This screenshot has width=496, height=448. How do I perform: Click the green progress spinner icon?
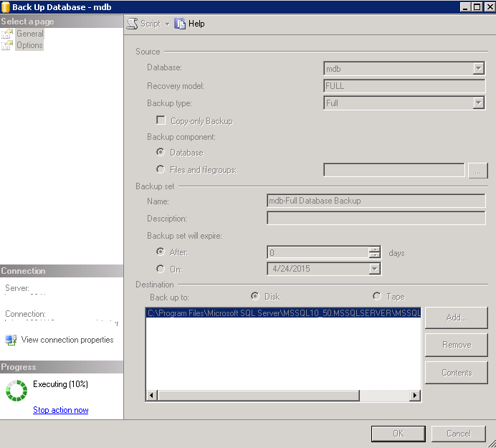[x=16, y=391]
